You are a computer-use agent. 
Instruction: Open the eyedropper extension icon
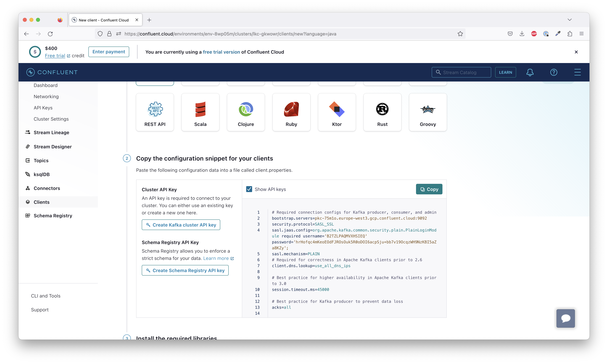(x=558, y=34)
